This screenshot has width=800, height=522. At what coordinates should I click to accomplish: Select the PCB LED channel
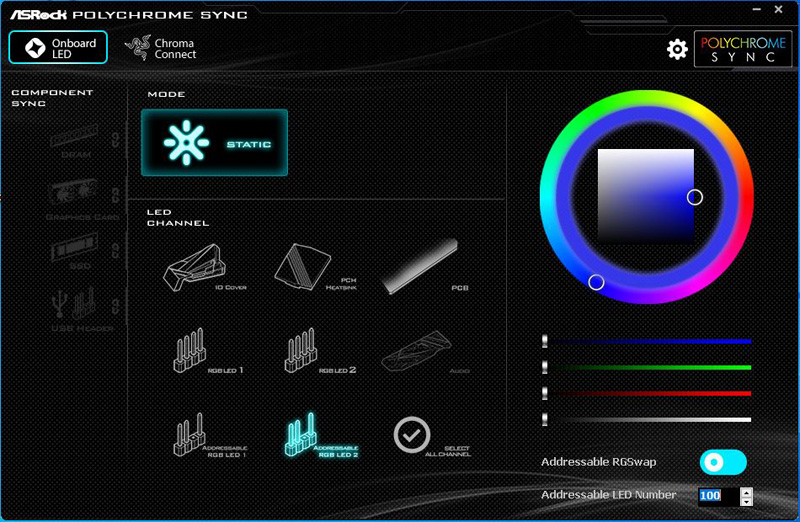click(x=424, y=267)
